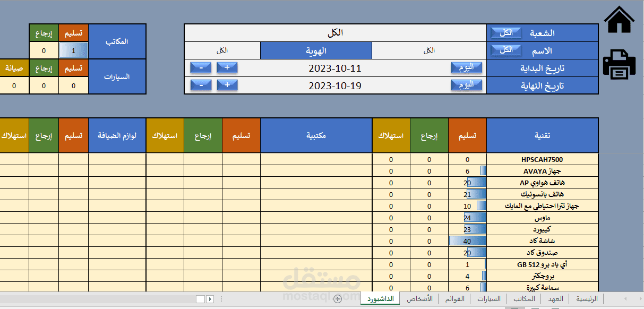The image size is (644, 309).
Task: Increase end date with plus button
Action: (x=227, y=85)
